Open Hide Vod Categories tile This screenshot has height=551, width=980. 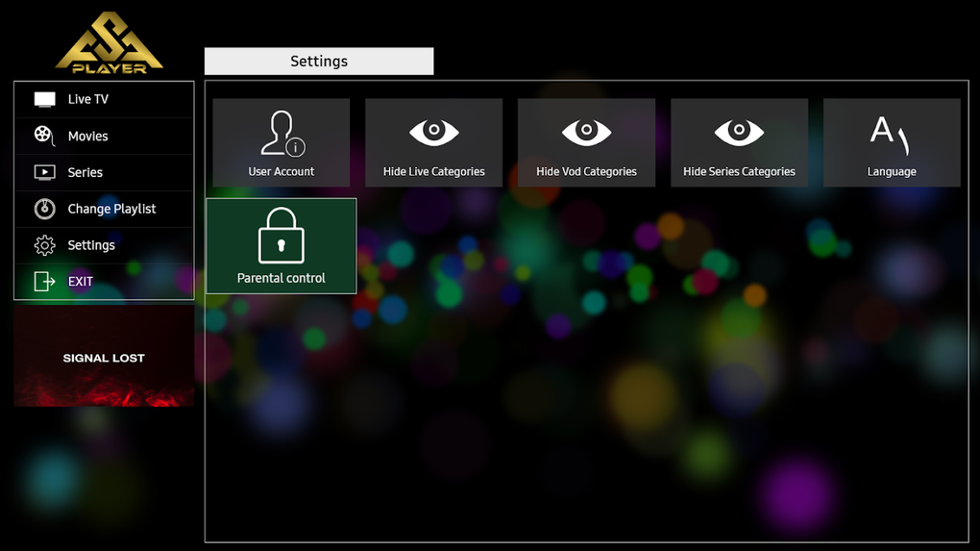click(586, 142)
